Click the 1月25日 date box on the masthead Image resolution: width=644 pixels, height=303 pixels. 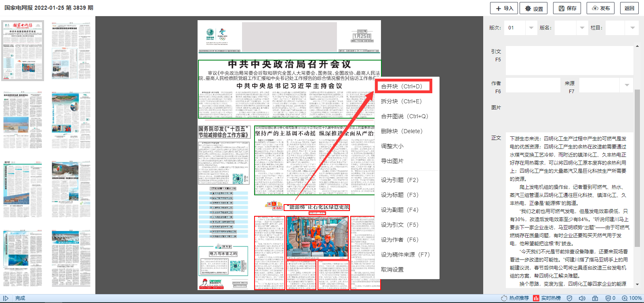pyautogui.click(x=362, y=36)
